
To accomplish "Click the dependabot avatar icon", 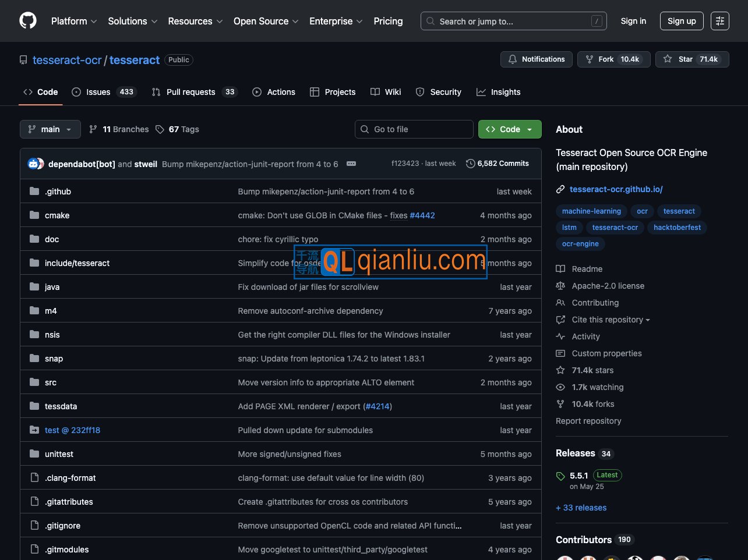I will (34, 164).
